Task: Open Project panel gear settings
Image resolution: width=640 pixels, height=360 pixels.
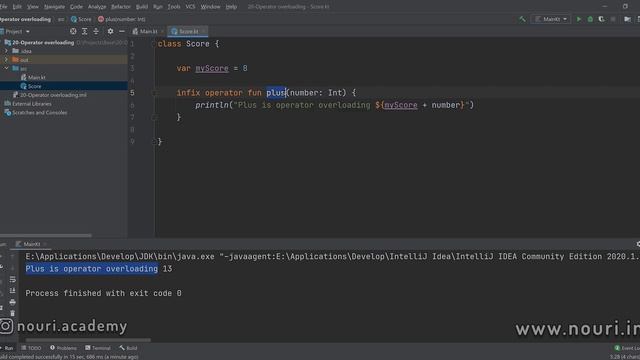Action: coord(110,31)
